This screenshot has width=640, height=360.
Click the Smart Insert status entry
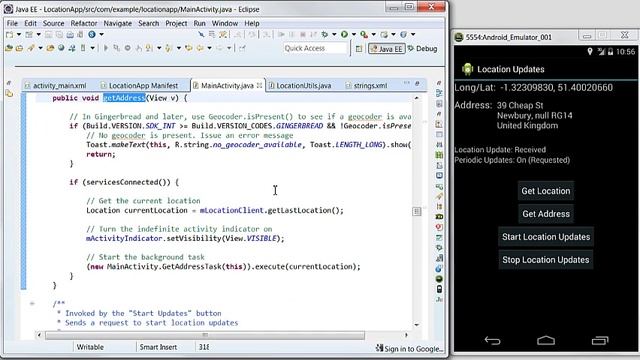tap(158, 347)
